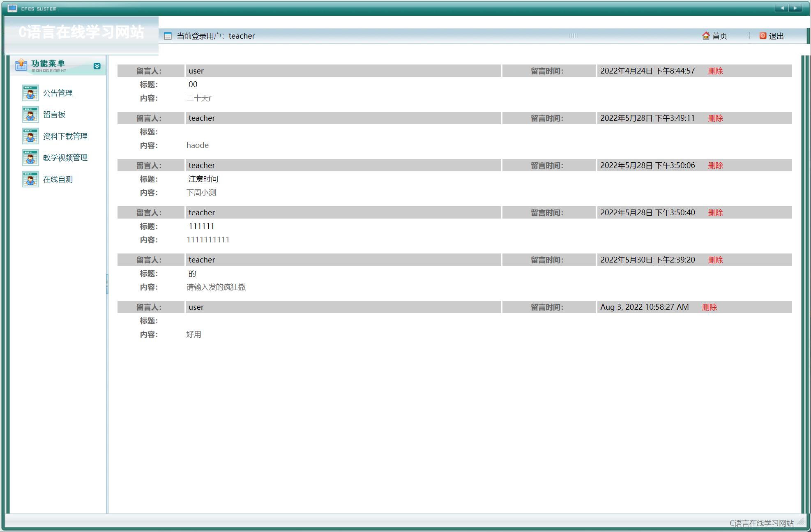Screen dimensions: 811x532
Task: Click the resize grip at bottom-right corner
Action: [800, 522]
